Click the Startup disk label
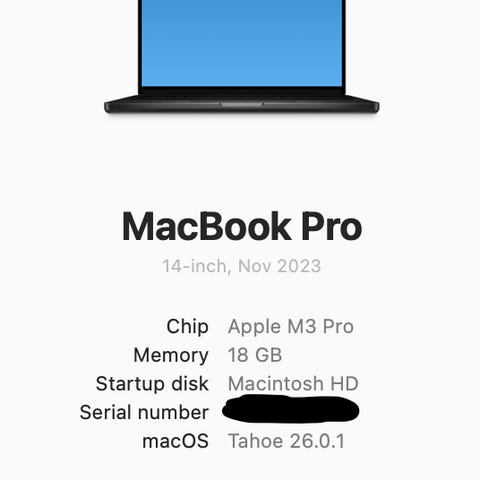Viewport: 480px width, 480px height. [x=152, y=384]
